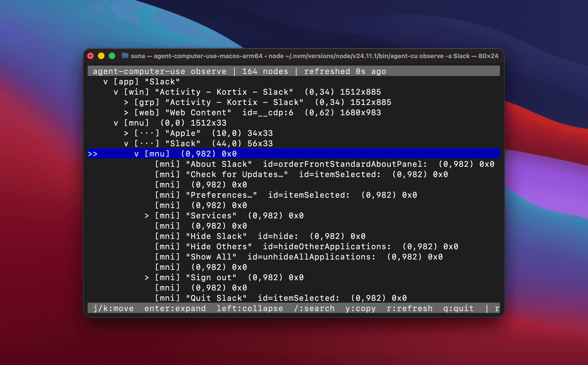Screen dimensions: 588x365
Task: Expand the "Sign out" menu item arrow
Action: point(147,278)
